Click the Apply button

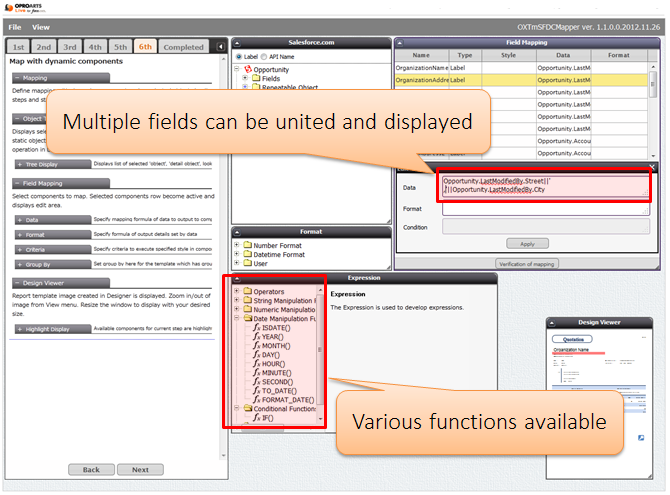coord(527,244)
